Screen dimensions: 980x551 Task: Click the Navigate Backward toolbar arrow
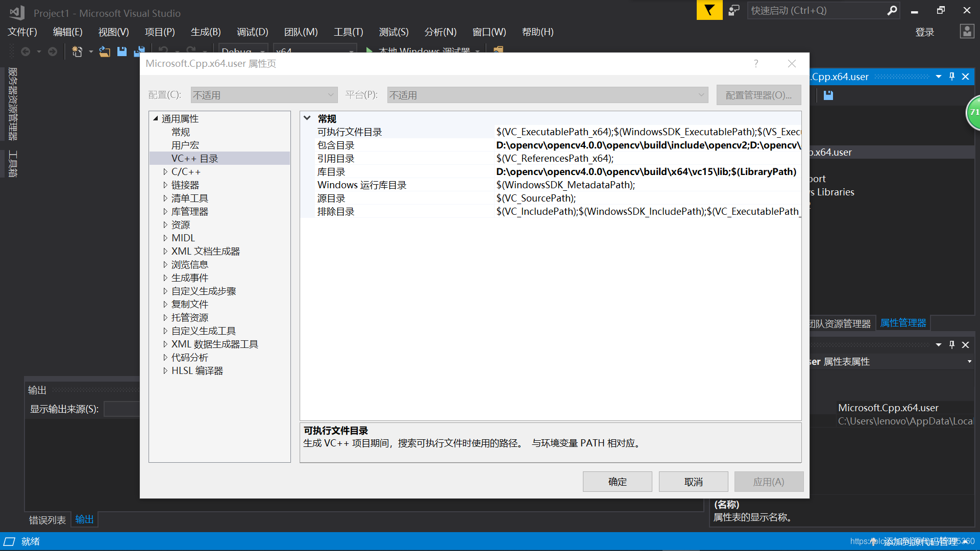(25, 52)
